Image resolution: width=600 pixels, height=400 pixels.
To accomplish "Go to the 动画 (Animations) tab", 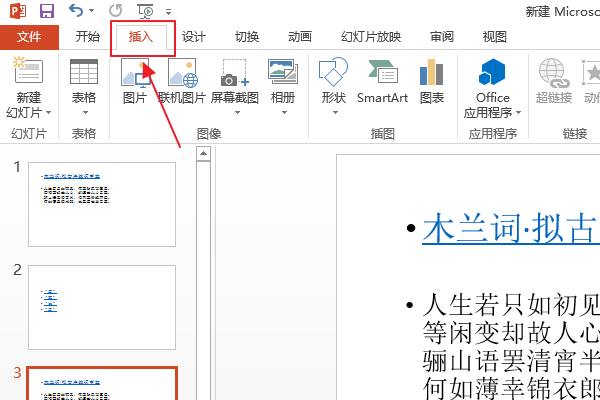I will (300, 37).
